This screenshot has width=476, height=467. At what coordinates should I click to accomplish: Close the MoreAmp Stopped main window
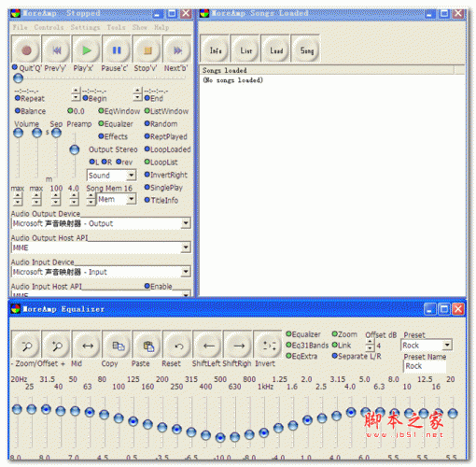(x=186, y=13)
